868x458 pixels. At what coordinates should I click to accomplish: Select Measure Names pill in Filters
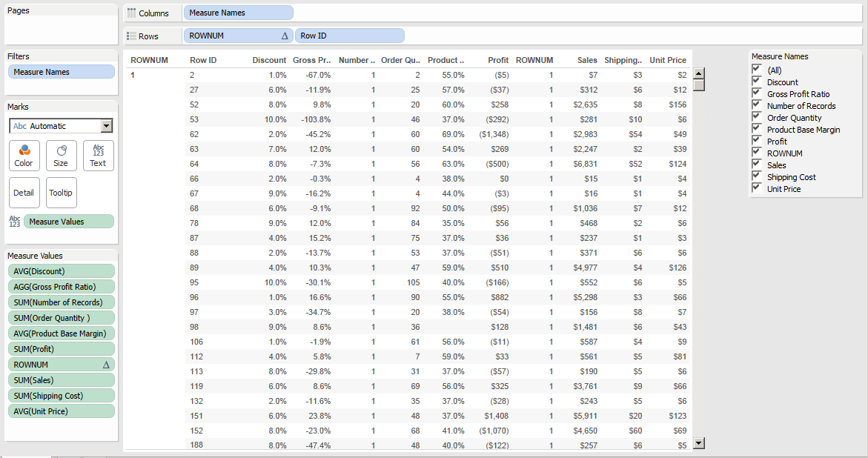[x=62, y=72]
